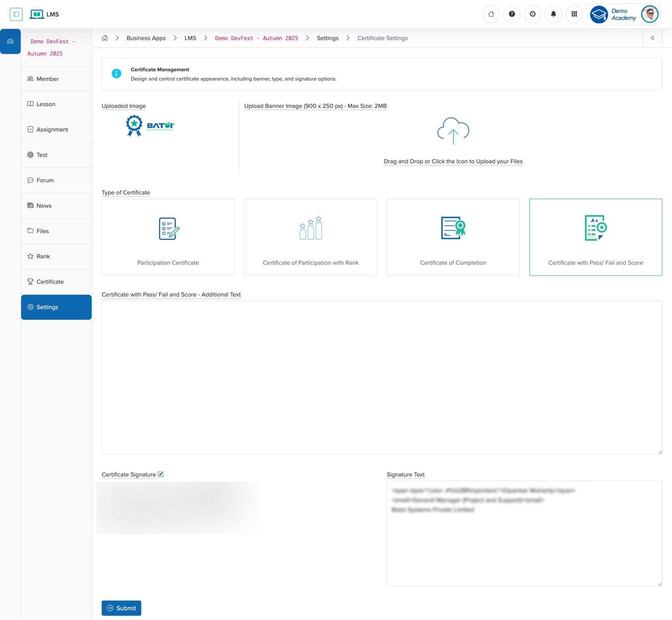Image resolution: width=672 pixels, height=620 pixels.
Task: Choose the Certificate of Completion type
Action: click(x=453, y=237)
